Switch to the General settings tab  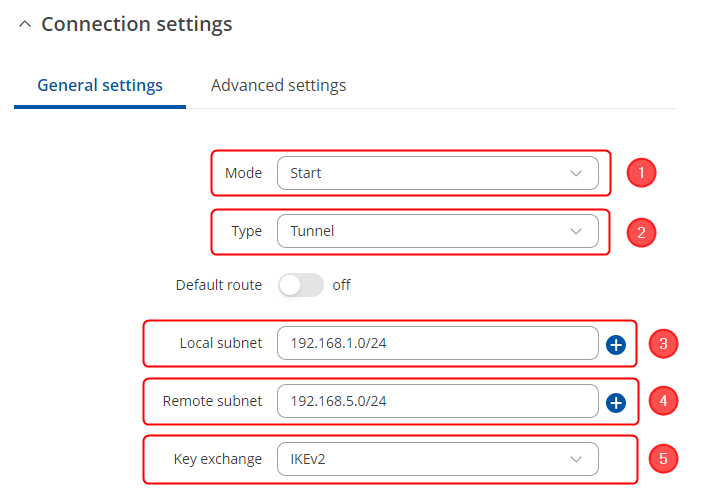[x=100, y=85]
